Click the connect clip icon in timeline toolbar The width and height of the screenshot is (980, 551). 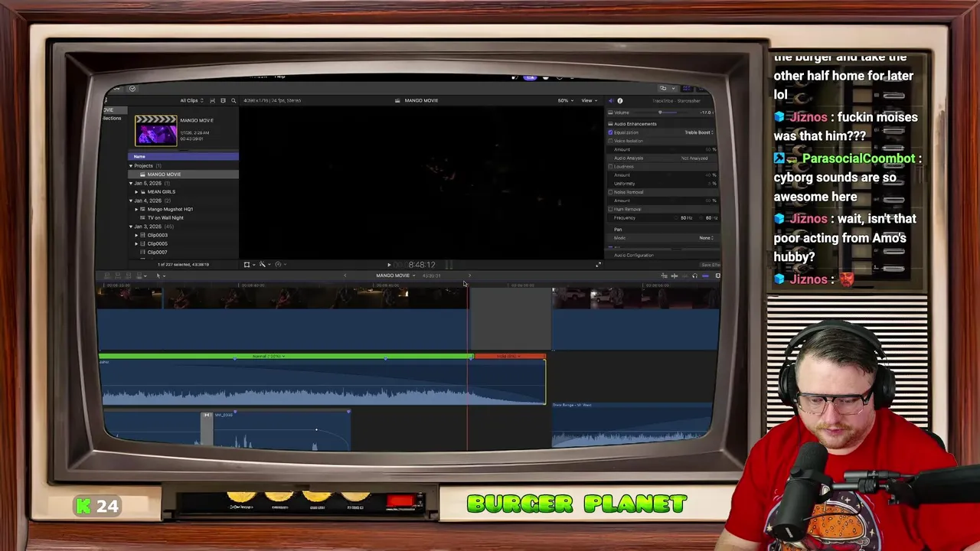pos(107,275)
